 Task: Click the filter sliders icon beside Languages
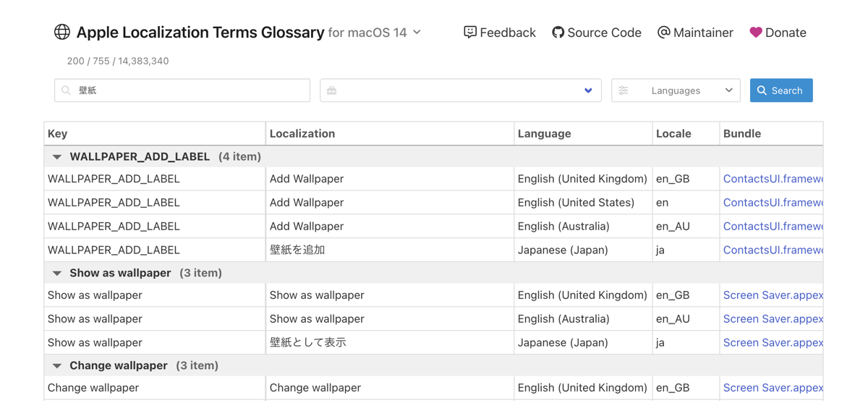click(x=624, y=90)
